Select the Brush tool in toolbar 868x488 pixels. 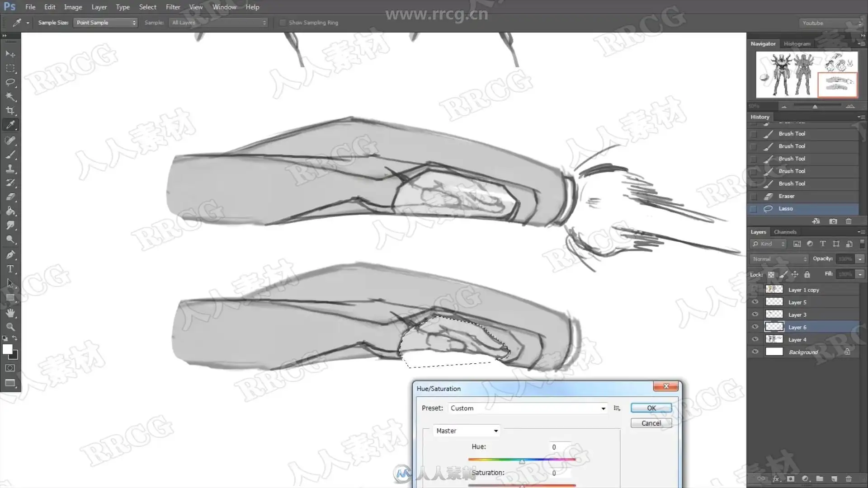point(10,155)
